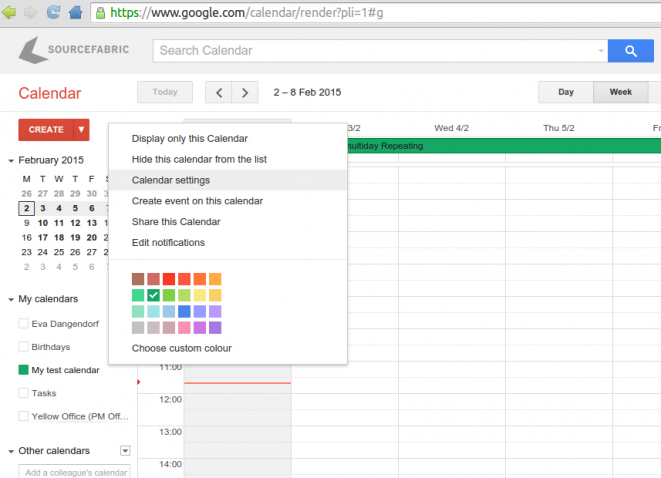
Task: Open search options dropdown arrow
Action: coord(601,51)
